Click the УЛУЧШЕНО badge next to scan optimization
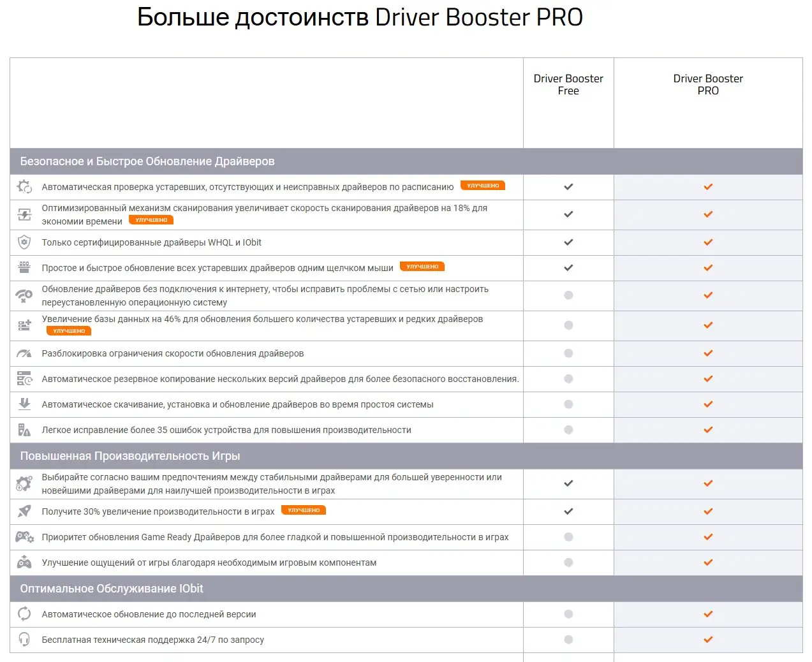Screen dimensions: 812x662 tap(151, 219)
